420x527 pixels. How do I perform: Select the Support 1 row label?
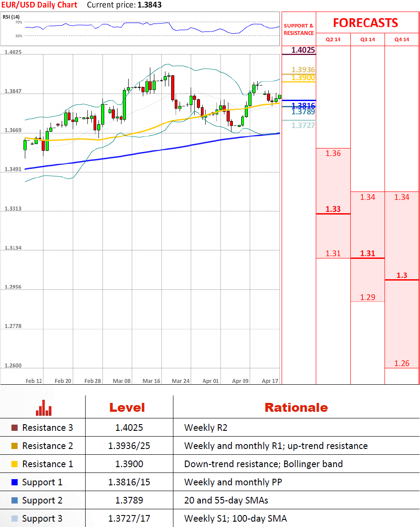(x=43, y=482)
